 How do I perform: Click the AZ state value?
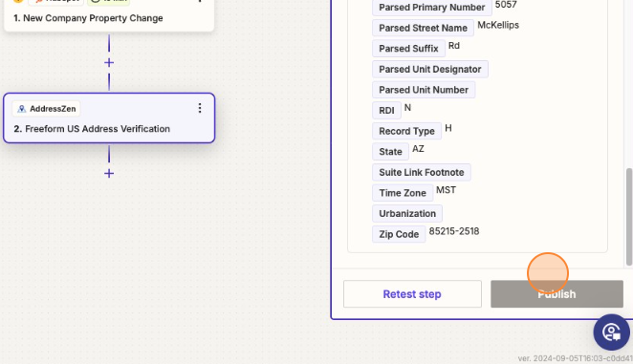[x=418, y=149]
